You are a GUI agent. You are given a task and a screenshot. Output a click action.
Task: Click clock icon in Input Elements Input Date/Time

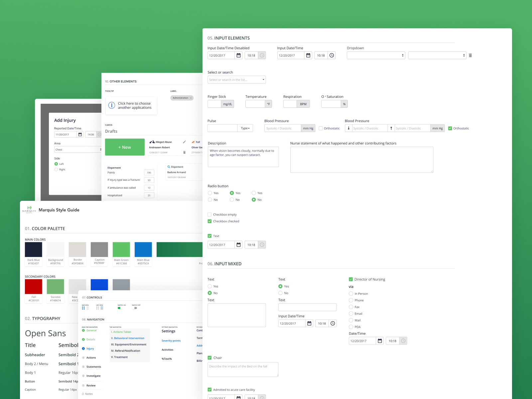[x=332, y=56]
